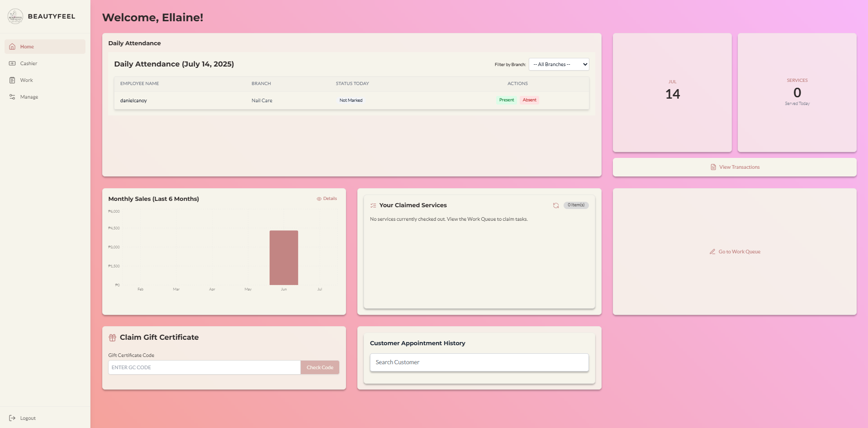
Task: Focus the gift certificate code field
Action: coord(204,367)
